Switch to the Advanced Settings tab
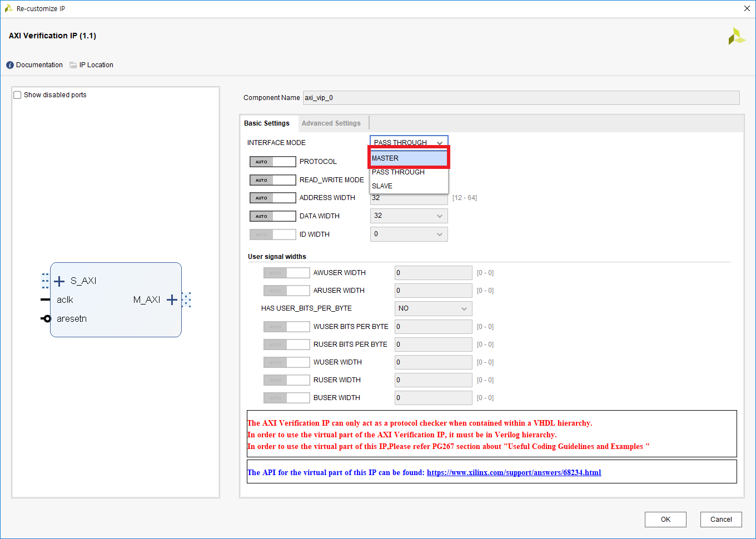 pos(332,123)
